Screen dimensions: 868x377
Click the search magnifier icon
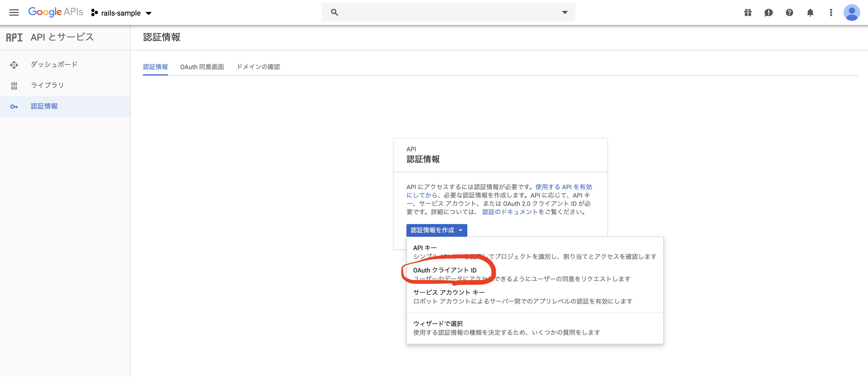pos(334,12)
